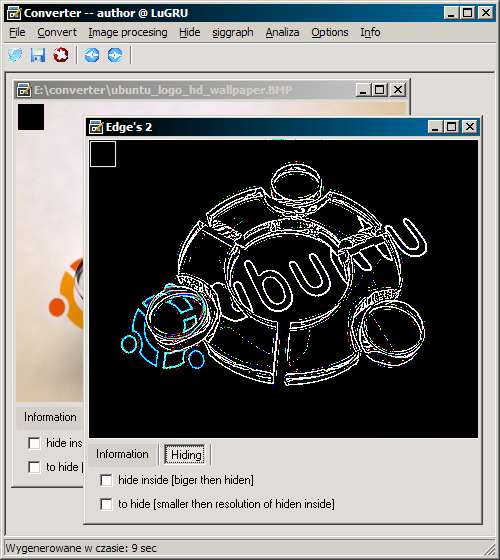The width and height of the screenshot is (500, 560).
Task: Click the Edge's 2 window title icon
Action: [x=96, y=127]
